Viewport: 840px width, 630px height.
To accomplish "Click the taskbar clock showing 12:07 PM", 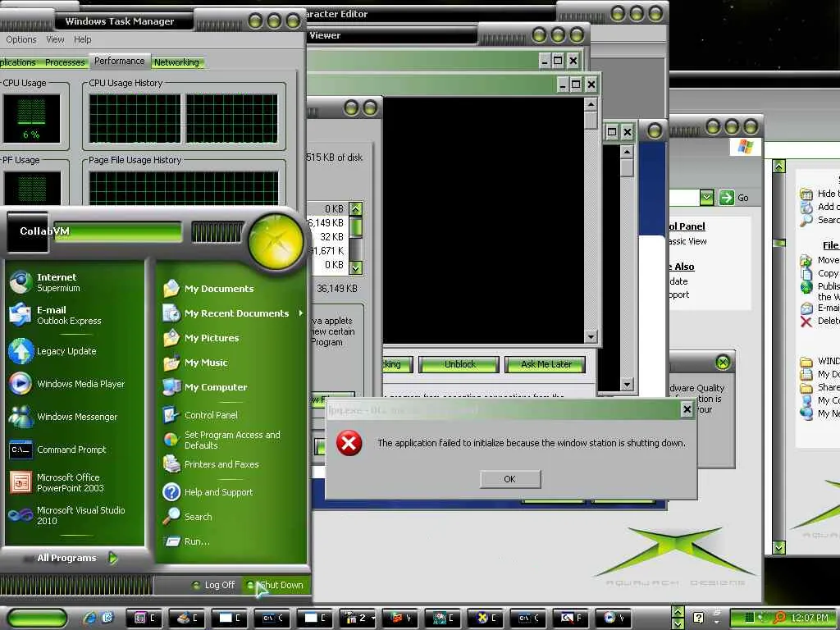I will click(810, 618).
